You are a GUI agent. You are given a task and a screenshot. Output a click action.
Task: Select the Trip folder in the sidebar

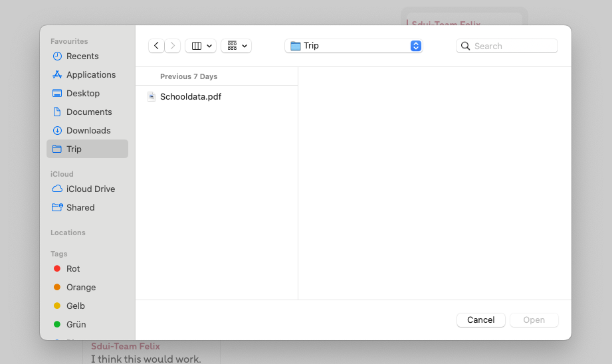(74, 149)
